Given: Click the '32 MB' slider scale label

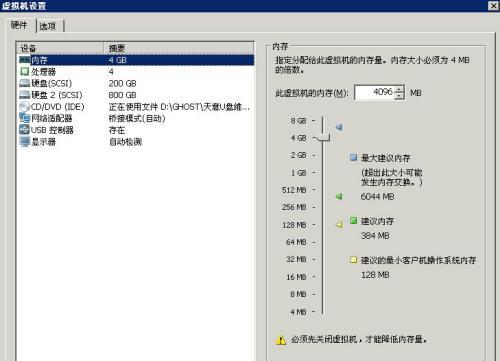Looking at the screenshot, I should click(296, 259).
